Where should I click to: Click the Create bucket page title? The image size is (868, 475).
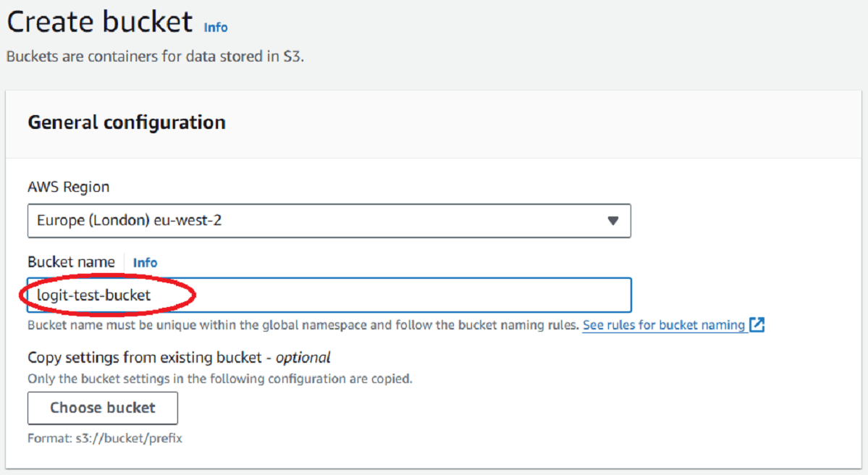pyautogui.click(x=98, y=22)
